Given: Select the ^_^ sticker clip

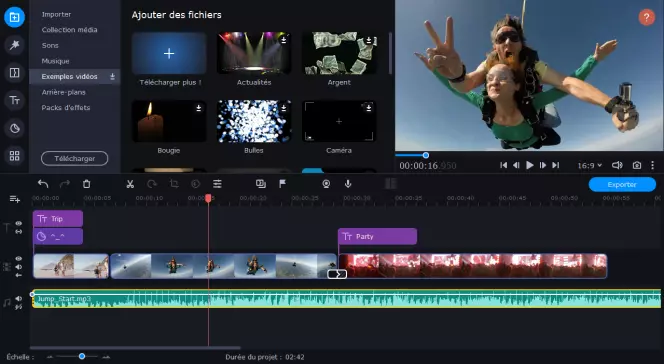Looking at the screenshot, I should pos(58,236).
